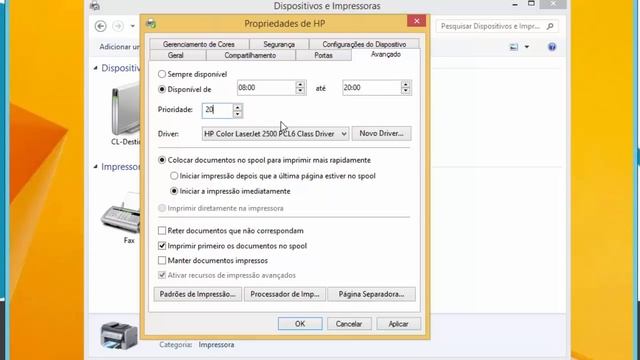Click the back arrow in Dispositivos e Impressoras window
The image size is (640, 360).
coord(100,26)
